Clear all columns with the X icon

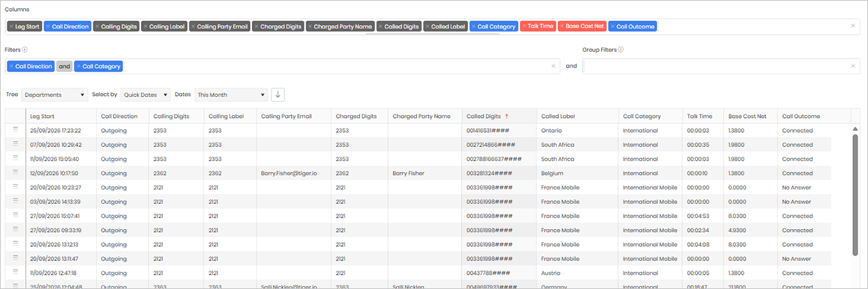point(853,26)
